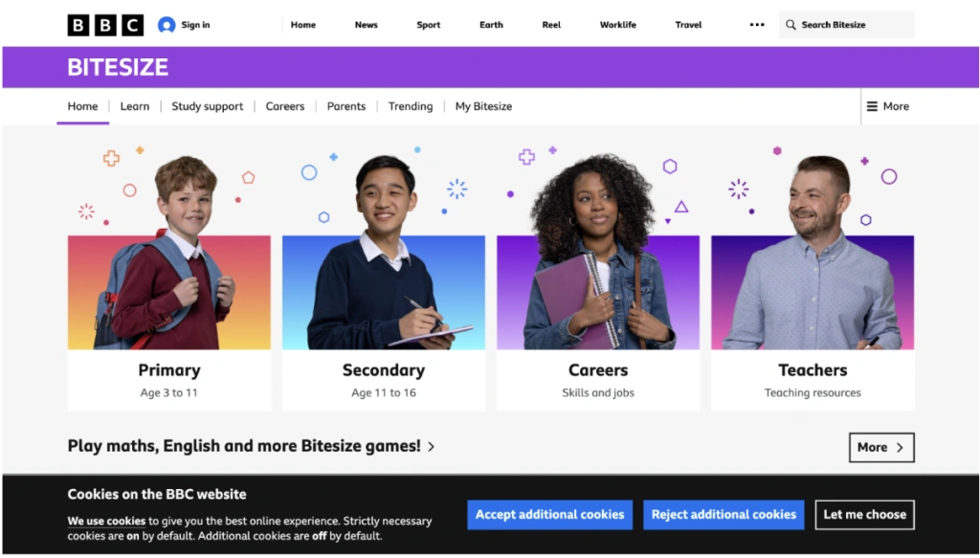Follow the We use cookies link
Image resolution: width=980 pixels, height=558 pixels.
coord(106,521)
